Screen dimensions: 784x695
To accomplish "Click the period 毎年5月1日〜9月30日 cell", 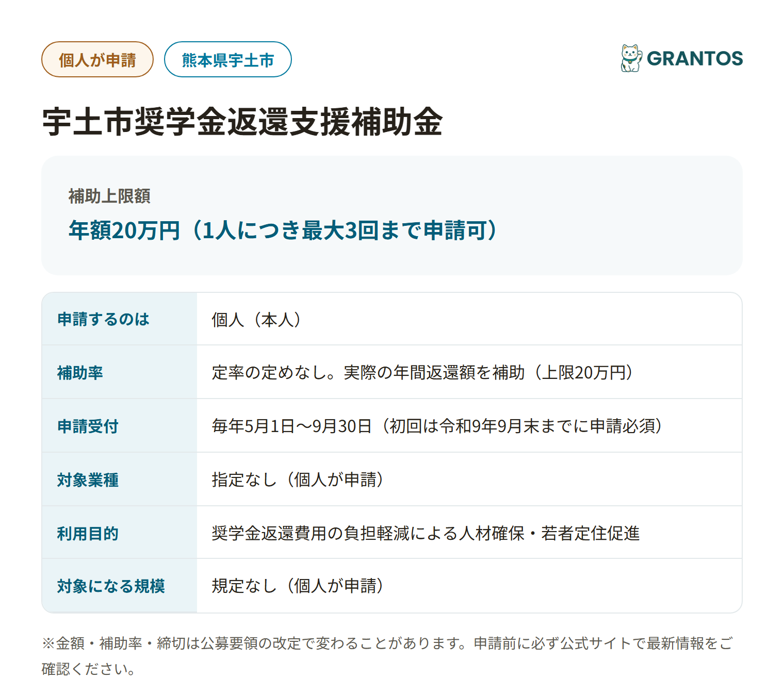I will pos(469,426).
